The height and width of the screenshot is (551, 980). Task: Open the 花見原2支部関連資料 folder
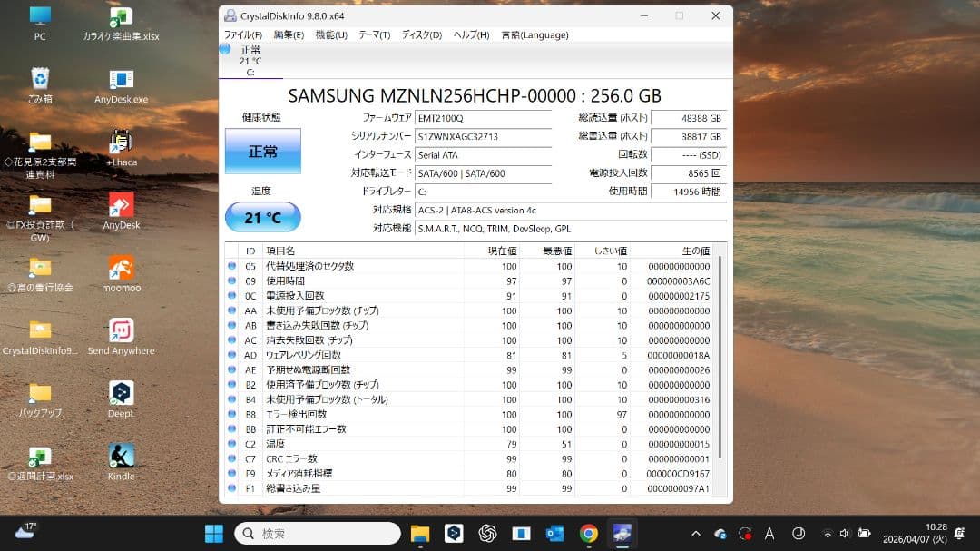[x=40, y=155]
